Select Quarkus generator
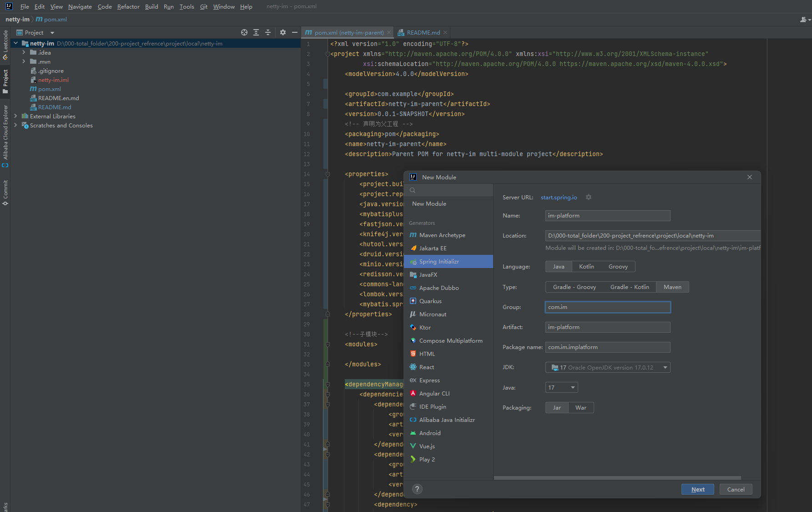Screen dimensions: 812x512 (448, 301)
